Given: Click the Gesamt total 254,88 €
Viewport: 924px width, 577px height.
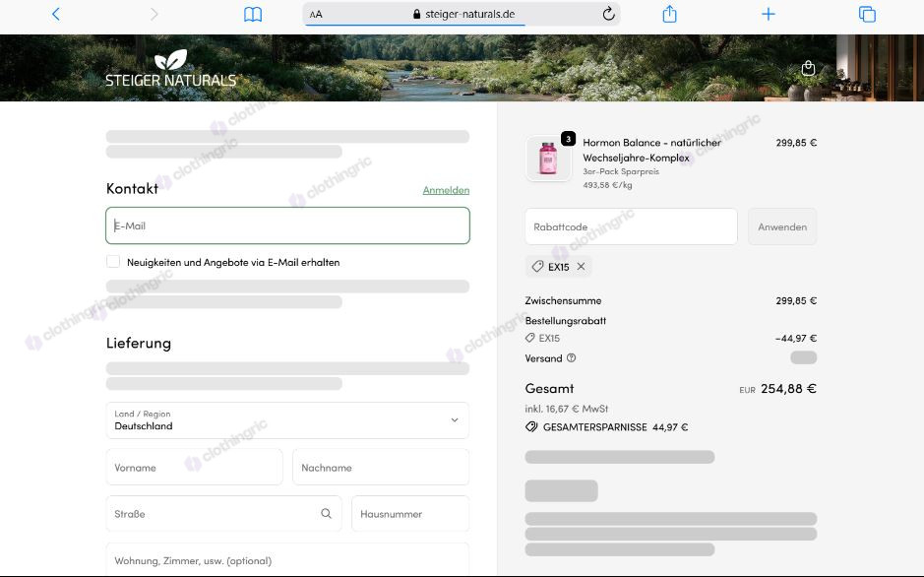Looking at the screenshot, I should click(788, 389).
